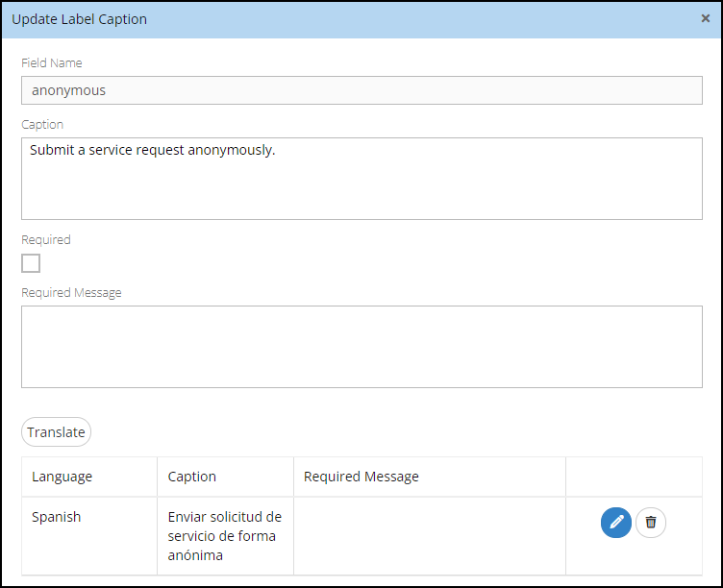Viewport: 723px width, 588px height.
Task: Click the blank actions column header cell
Action: click(634, 477)
